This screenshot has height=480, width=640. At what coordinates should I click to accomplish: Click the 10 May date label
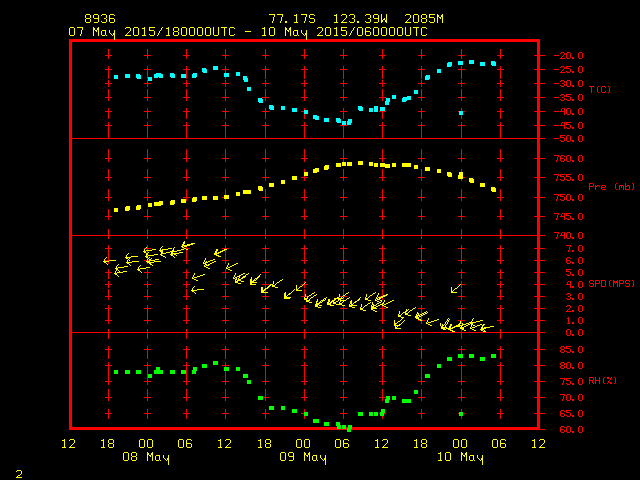460,457
